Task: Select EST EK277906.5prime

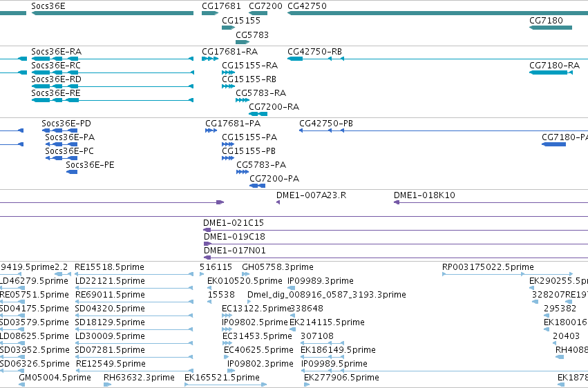Action: pos(307,385)
